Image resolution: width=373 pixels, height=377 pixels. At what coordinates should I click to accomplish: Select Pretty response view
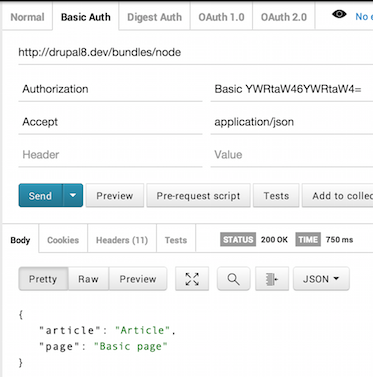pos(43,279)
